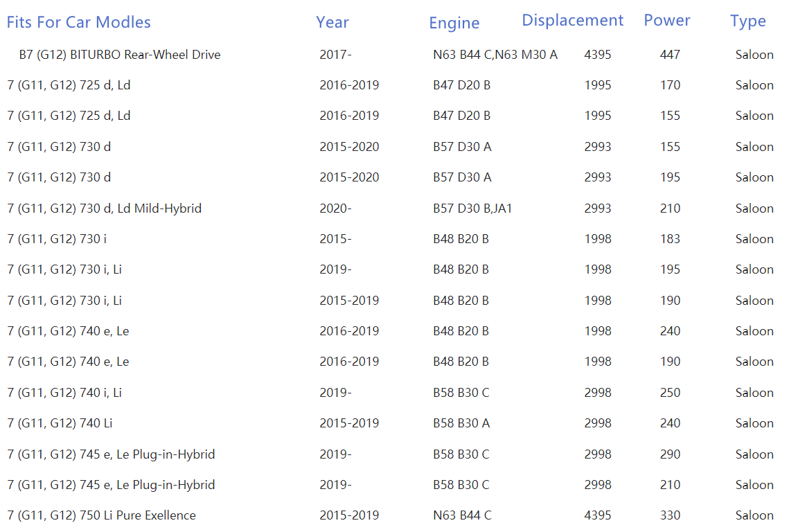Select the B7 (G12) BITURBO Rear-Wheel Drive row
Viewport: 791px width, 532px height.
(x=120, y=55)
